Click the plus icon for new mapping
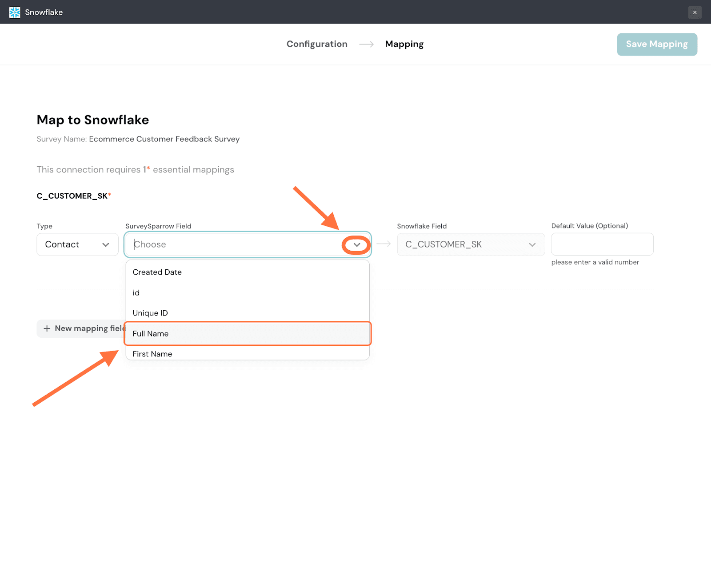 tap(47, 328)
